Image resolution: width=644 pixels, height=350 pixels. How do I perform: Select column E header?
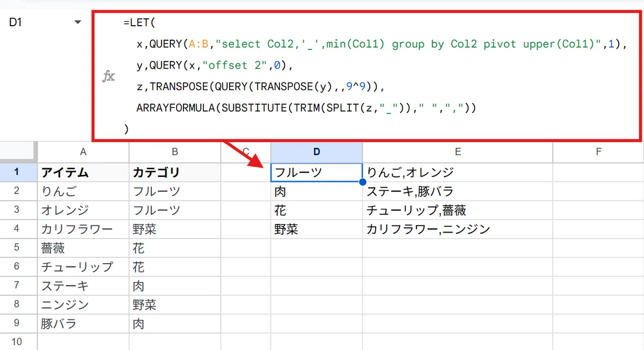458,152
